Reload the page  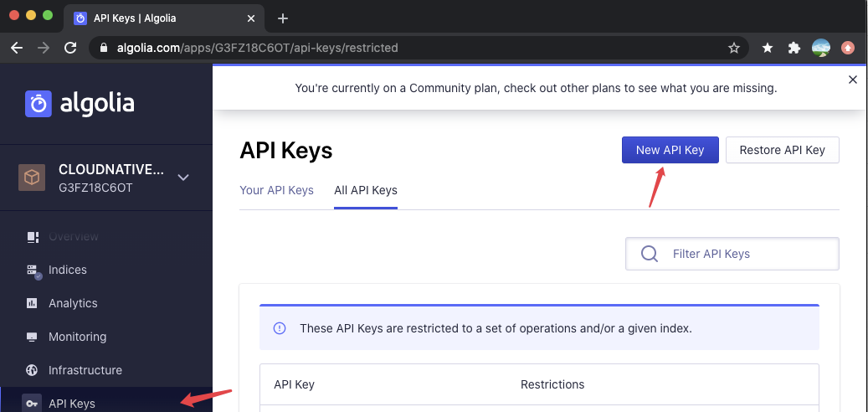(x=70, y=48)
